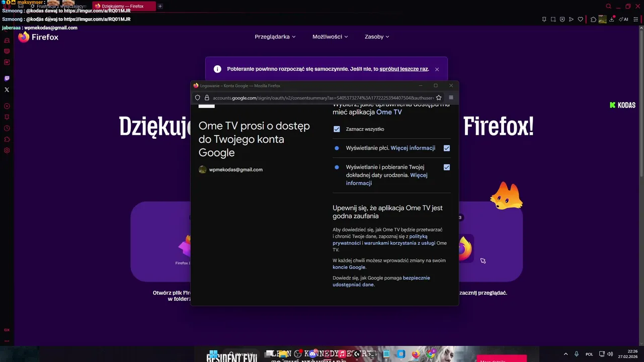Uncheck the birth date permission checkbox
This screenshot has height=362, width=644.
point(447,167)
